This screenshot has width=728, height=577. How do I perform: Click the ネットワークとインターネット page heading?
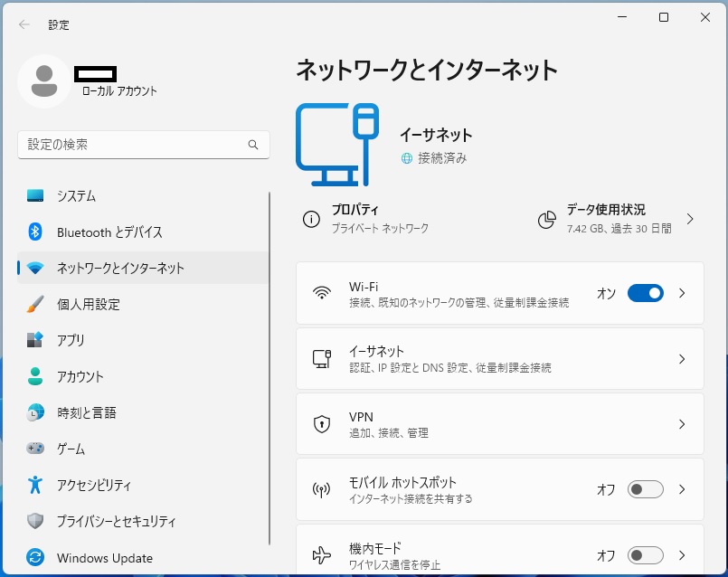(427, 71)
